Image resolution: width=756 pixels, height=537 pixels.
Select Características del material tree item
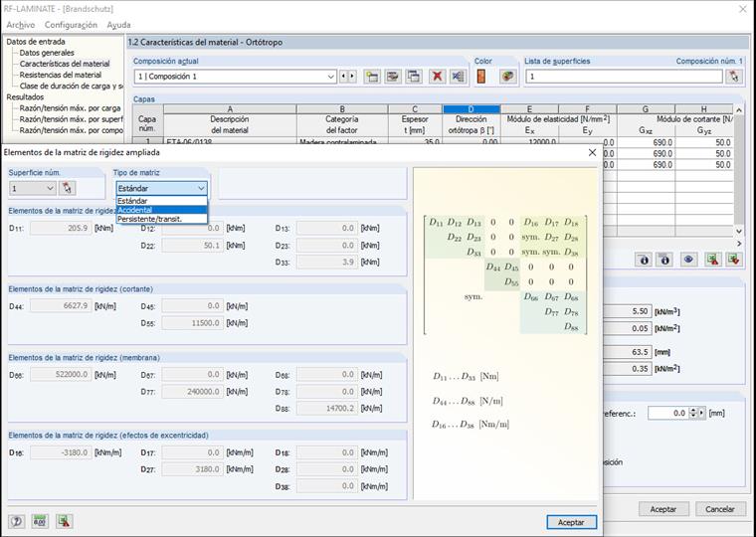pyautogui.click(x=65, y=64)
